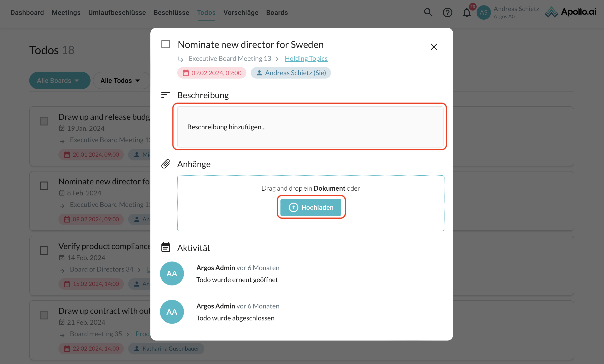Check the Draw up and release budget todo
604x364 pixels.
pyautogui.click(x=44, y=121)
